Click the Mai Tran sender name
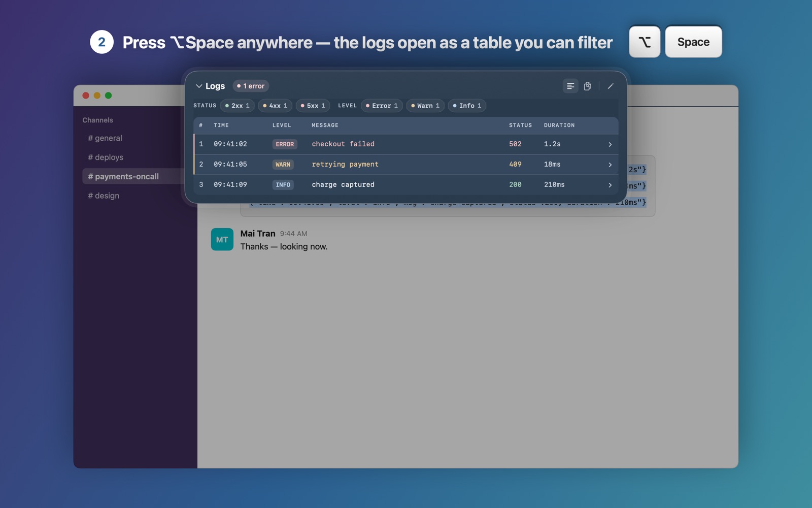Viewport: 812px width, 508px height. [x=258, y=233]
